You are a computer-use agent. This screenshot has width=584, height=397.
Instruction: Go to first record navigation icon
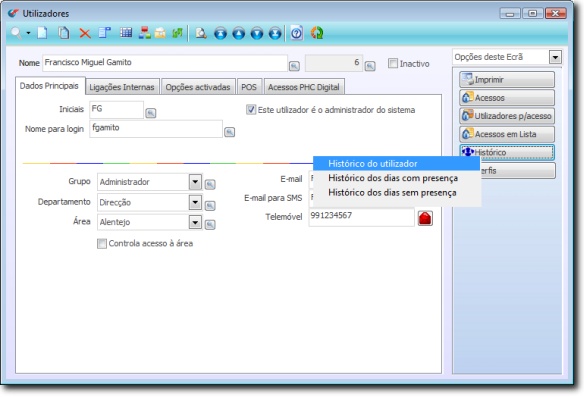[220, 34]
